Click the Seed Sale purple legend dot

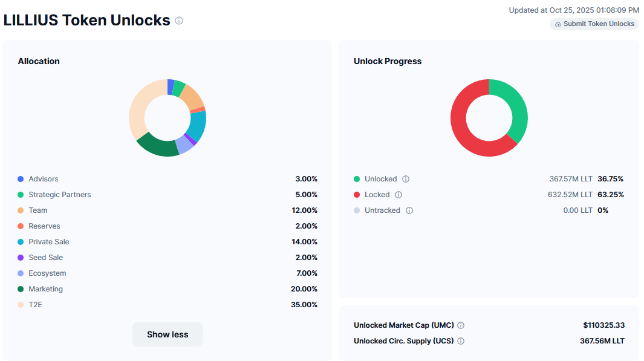coord(21,258)
